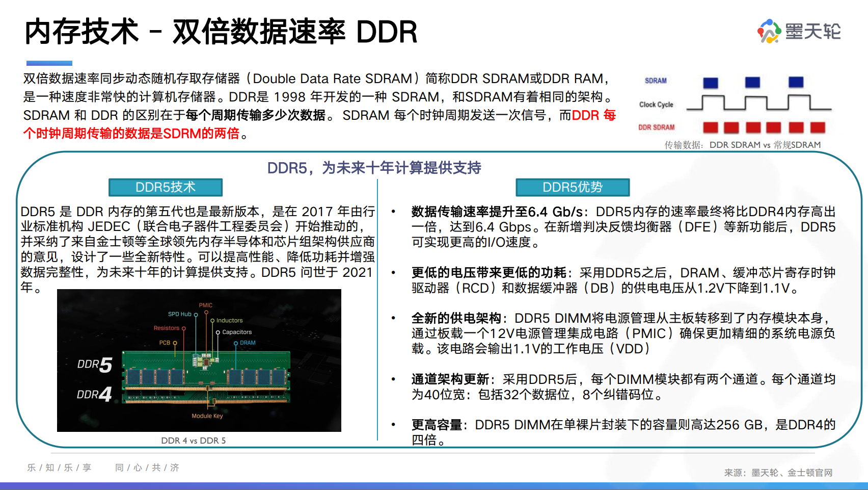Click the PCB label in image

point(165,343)
